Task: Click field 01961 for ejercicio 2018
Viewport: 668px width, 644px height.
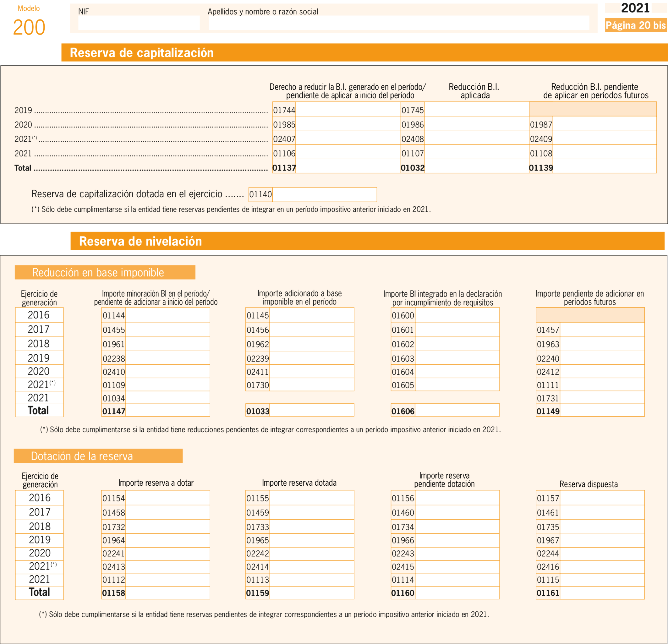Action: click(x=168, y=344)
